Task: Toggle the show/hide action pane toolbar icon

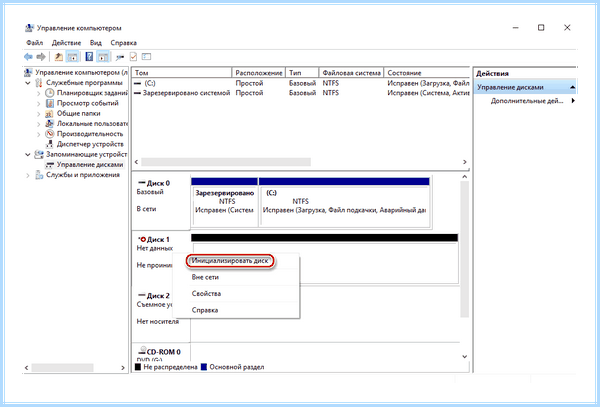Action: pyautogui.click(x=103, y=57)
